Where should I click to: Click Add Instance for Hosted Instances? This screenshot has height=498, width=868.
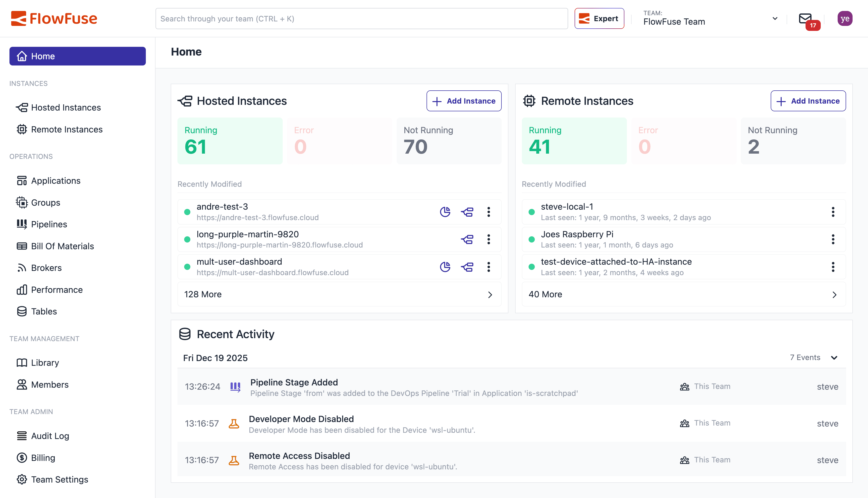click(x=464, y=101)
